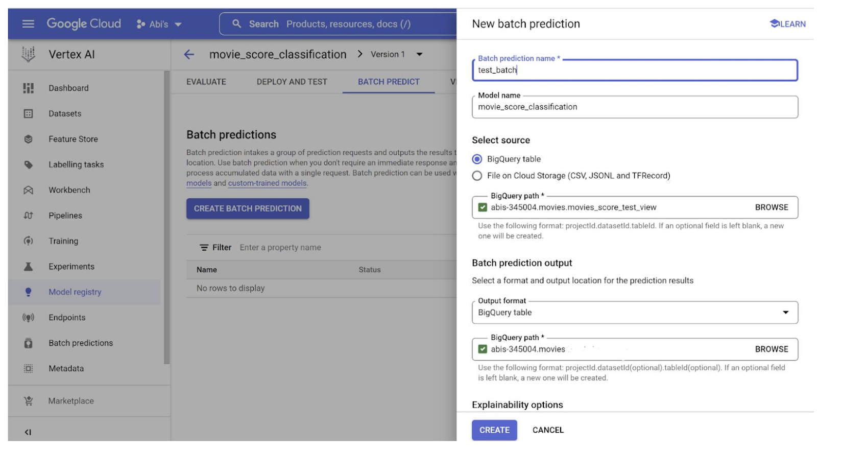Select the BigQuery table source radio
This screenshot has height=450, width=868.
tap(477, 159)
